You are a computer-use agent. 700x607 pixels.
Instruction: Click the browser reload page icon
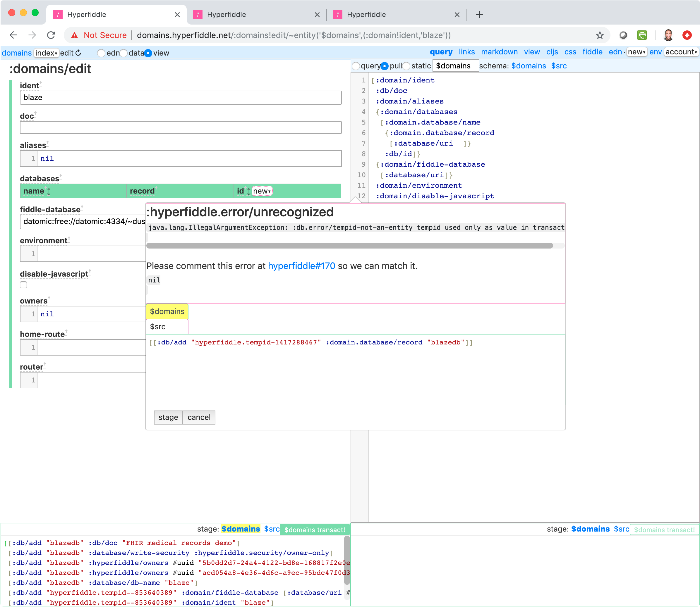pos(51,35)
